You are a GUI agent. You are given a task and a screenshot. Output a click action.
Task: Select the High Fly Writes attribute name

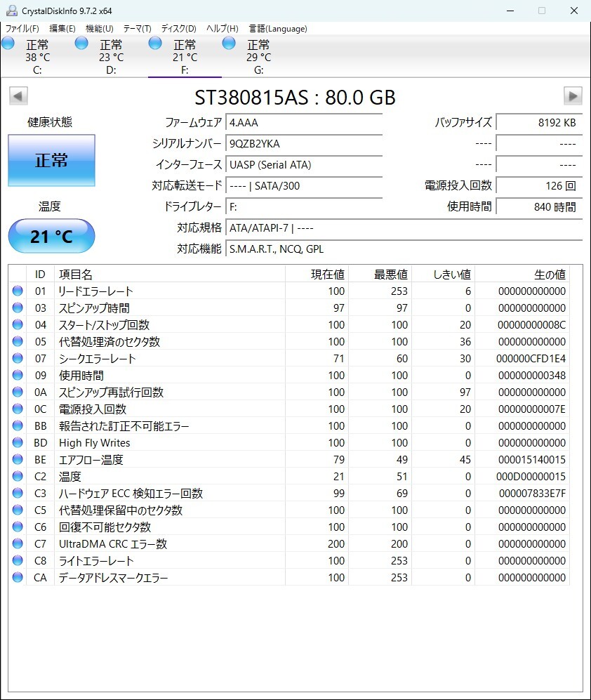[x=95, y=443]
